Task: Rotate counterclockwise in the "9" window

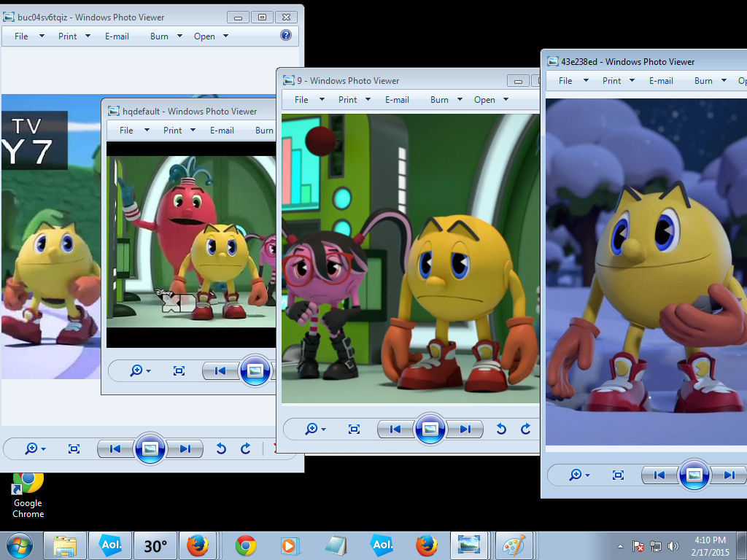Action: 501,429
